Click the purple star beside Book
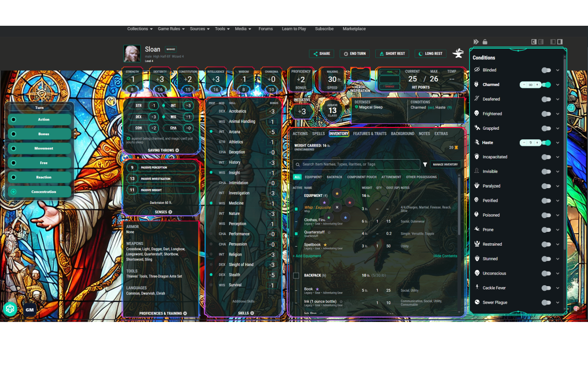The width and height of the screenshot is (588, 368). click(x=317, y=289)
